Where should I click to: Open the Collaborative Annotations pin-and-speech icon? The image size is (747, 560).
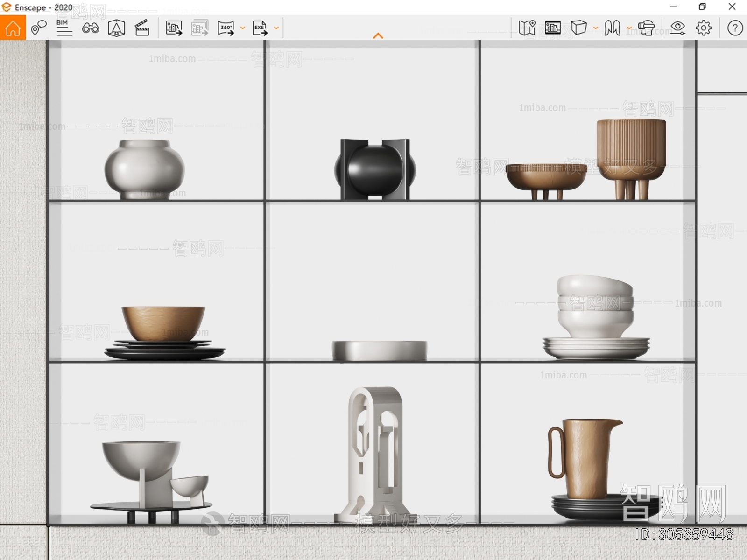(38, 28)
